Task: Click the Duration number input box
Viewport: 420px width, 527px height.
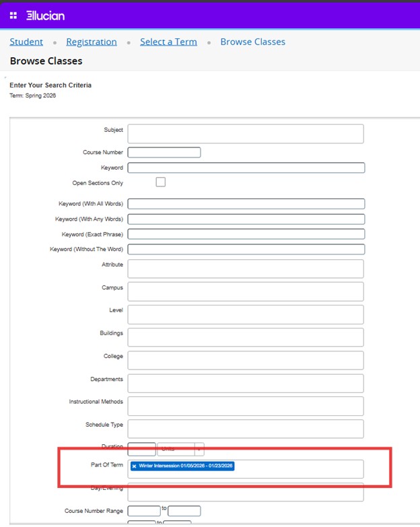Action: (x=141, y=449)
